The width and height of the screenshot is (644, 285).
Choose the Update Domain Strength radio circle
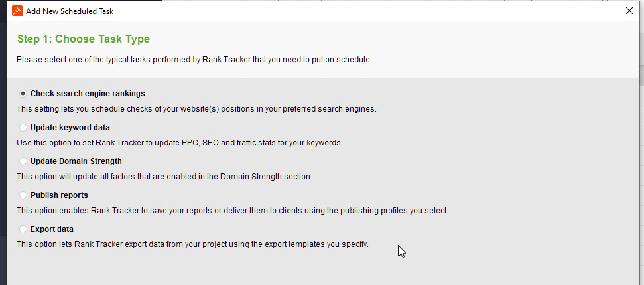pos(23,161)
